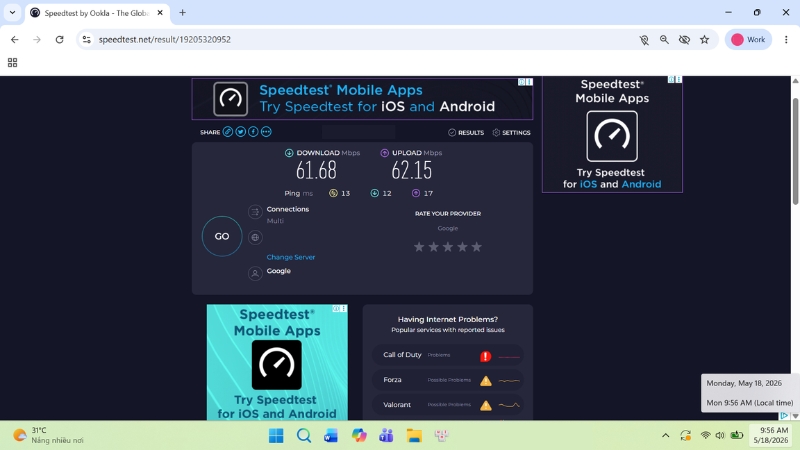This screenshot has width=800, height=450.
Task: Click the globe server icon
Action: (255, 237)
